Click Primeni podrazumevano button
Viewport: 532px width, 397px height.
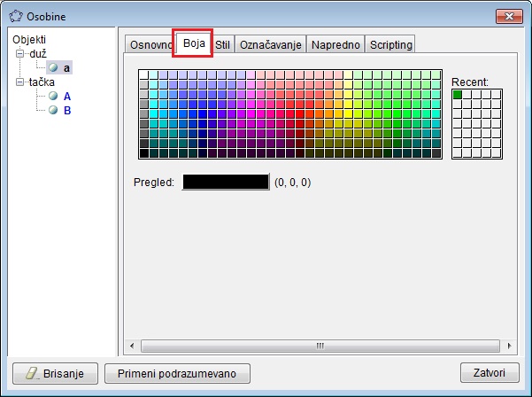pos(177,374)
